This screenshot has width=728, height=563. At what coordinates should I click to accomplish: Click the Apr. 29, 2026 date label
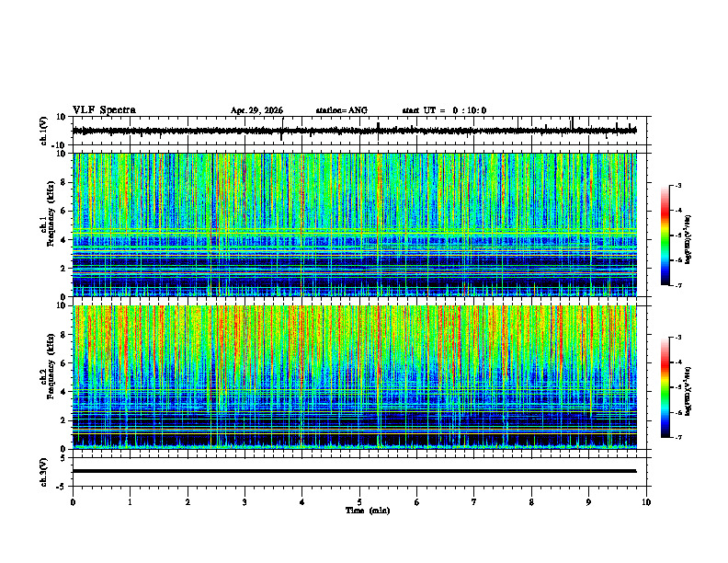(x=256, y=110)
